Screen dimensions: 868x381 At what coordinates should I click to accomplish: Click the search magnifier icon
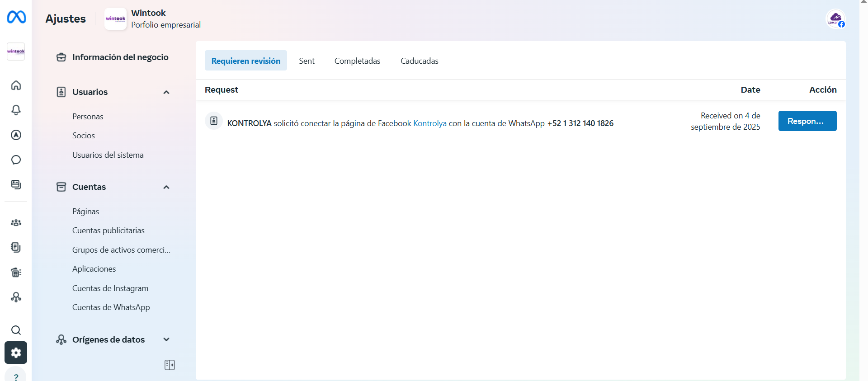click(x=16, y=330)
